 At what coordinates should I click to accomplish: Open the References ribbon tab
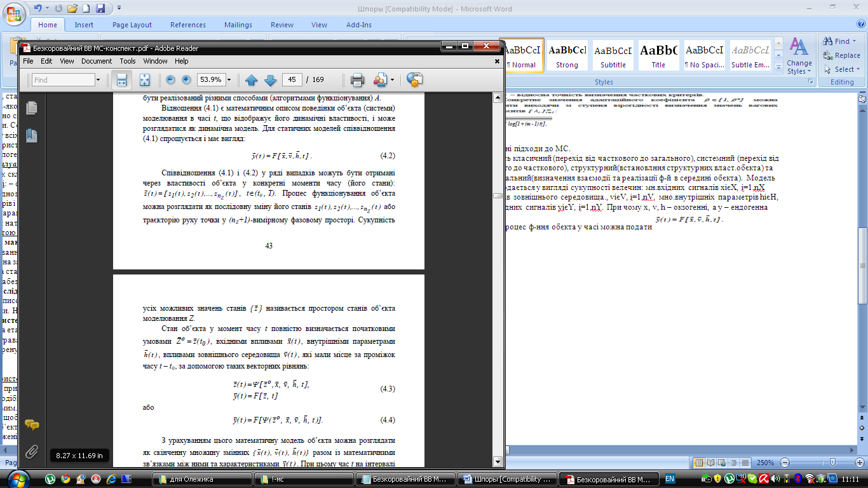click(188, 25)
